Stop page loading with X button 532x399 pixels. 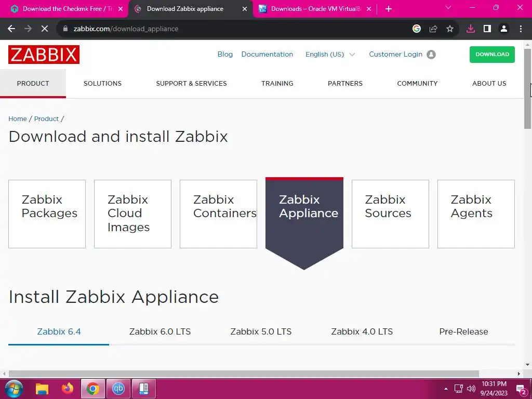point(45,29)
